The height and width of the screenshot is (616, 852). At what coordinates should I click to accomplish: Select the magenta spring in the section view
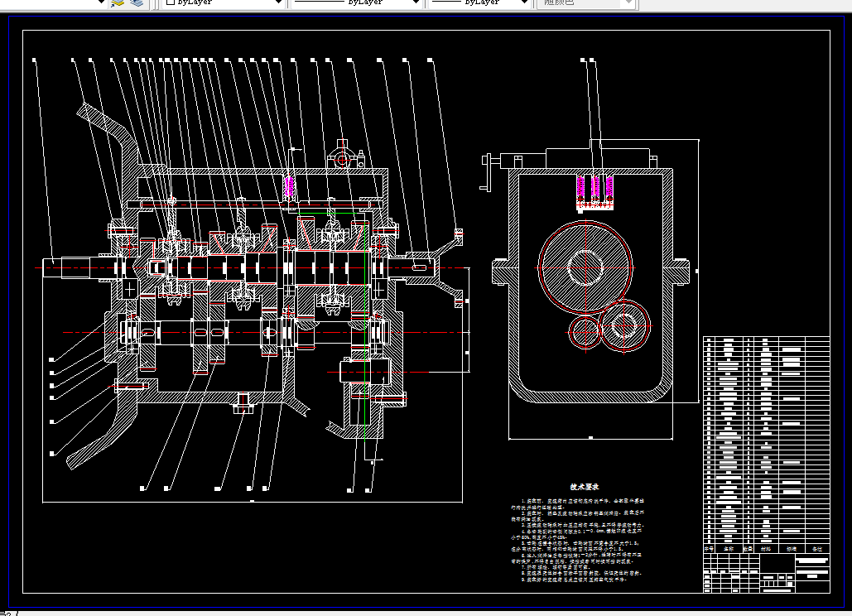pyautogui.click(x=289, y=186)
